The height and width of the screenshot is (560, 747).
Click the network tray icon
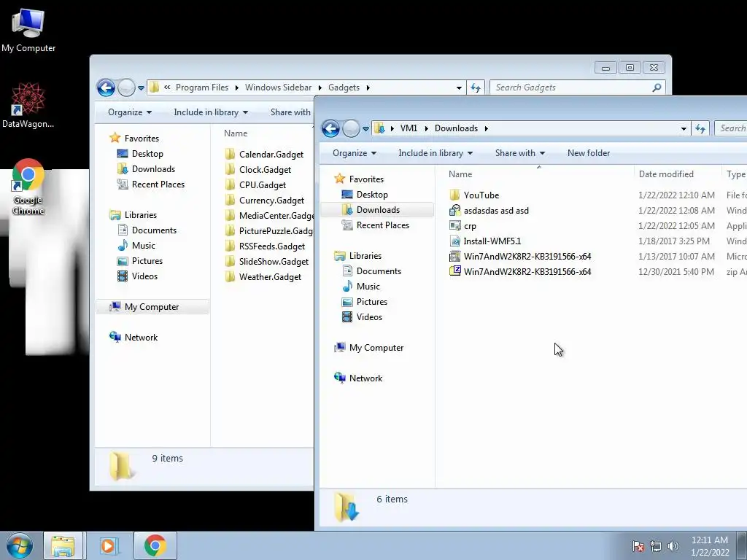(x=656, y=546)
